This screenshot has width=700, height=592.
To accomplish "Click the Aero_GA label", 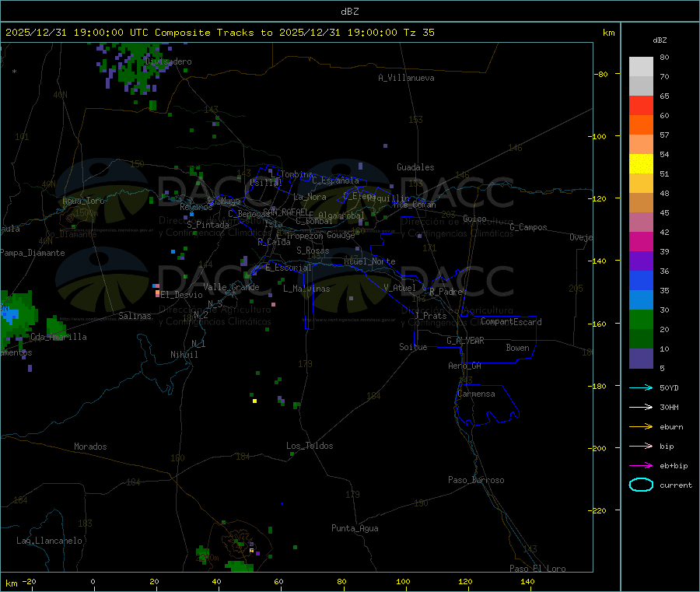I will (465, 366).
